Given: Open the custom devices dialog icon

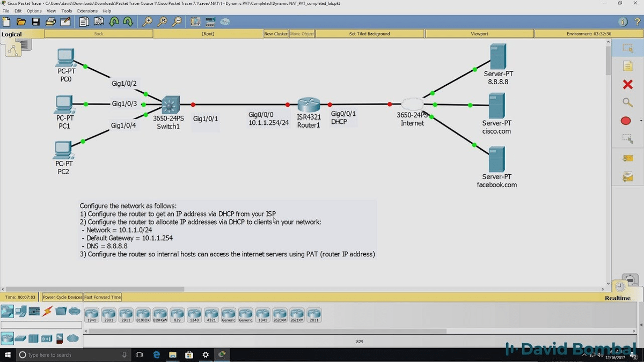Looking at the screenshot, I should click(x=210, y=22).
